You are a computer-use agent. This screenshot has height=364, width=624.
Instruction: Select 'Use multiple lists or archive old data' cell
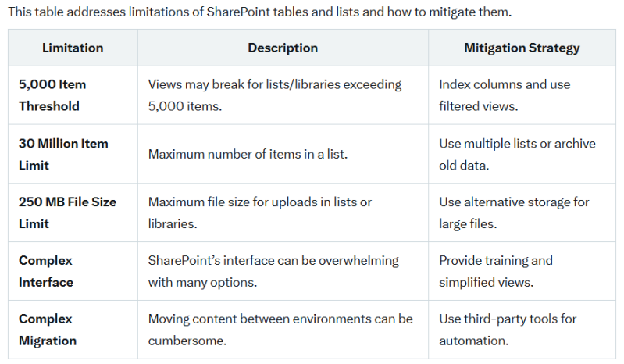coord(516,154)
